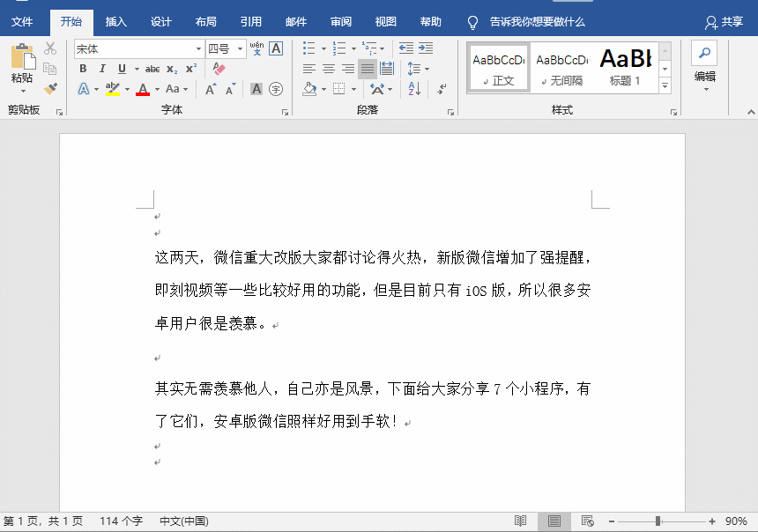758x532 pixels.
Task: Toggle Italic formatting
Action: (x=102, y=69)
